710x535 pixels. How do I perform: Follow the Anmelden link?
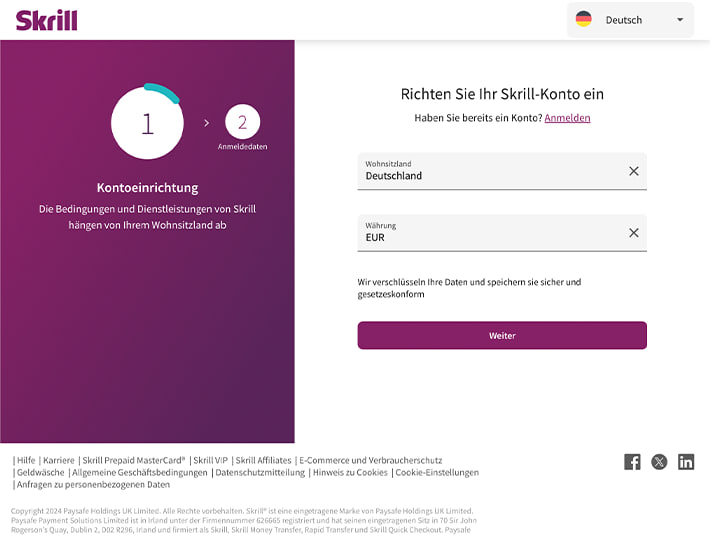567,118
